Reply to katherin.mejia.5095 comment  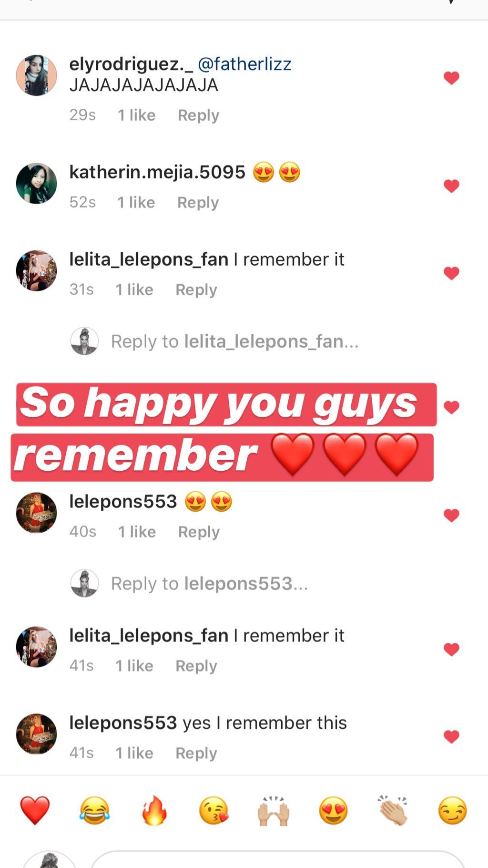point(198,203)
